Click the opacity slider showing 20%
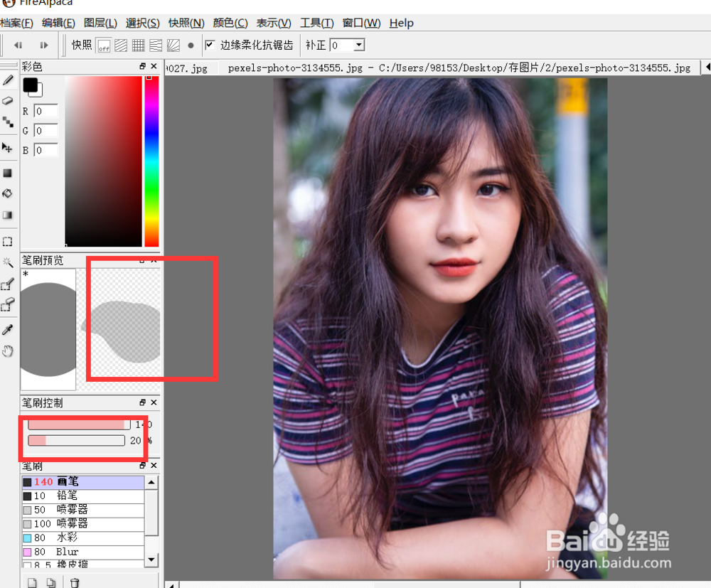The image size is (711, 588). pos(76,440)
